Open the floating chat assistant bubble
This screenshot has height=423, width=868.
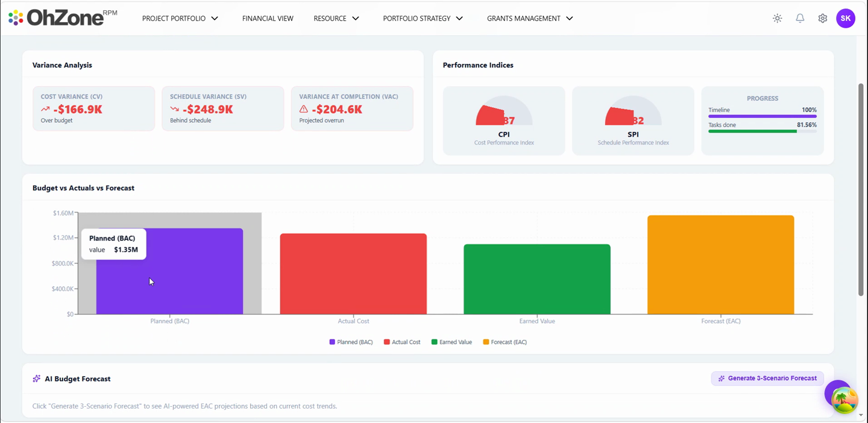click(x=844, y=400)
